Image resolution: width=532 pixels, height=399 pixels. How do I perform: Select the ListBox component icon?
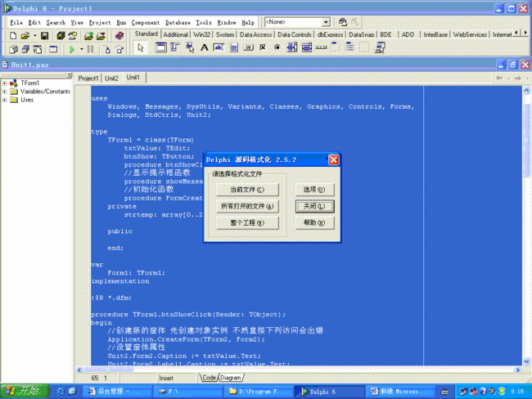pos(292,47)
